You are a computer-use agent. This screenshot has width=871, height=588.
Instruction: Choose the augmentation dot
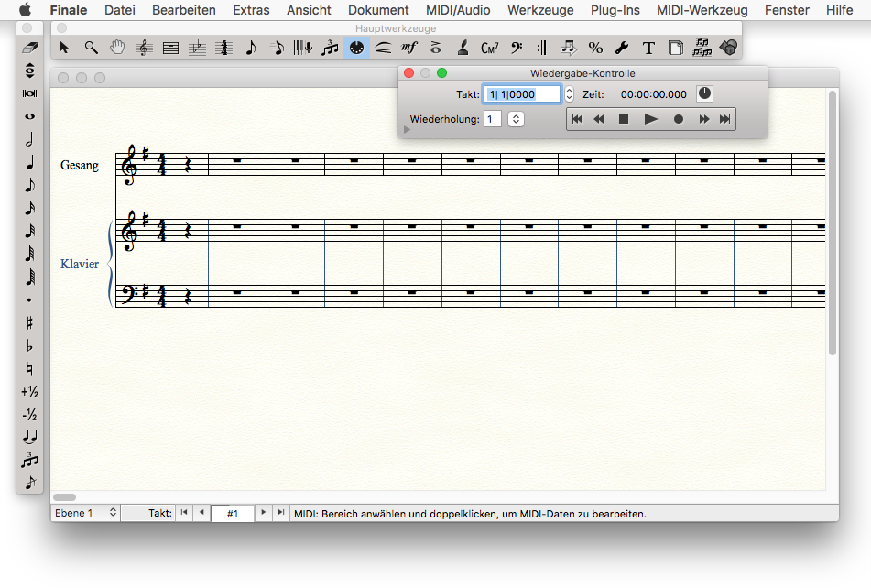[30, 300]
